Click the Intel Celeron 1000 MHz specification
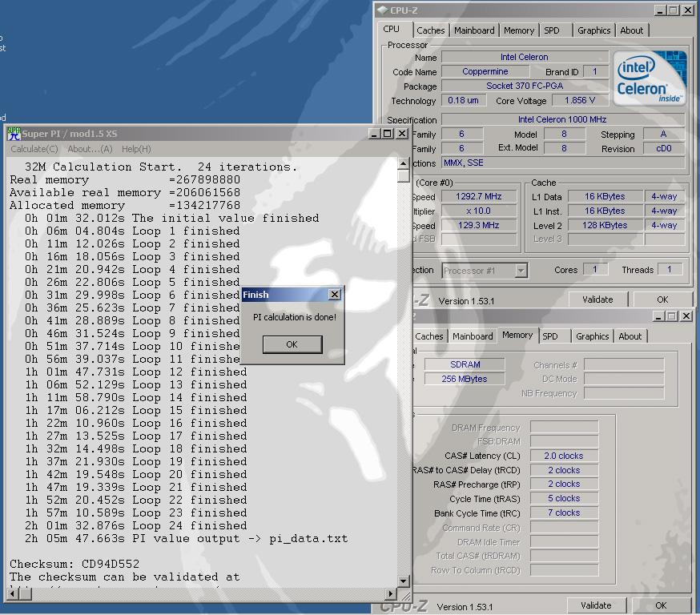The width and height of the screenshot is (700, 615). tap(562, 119)
